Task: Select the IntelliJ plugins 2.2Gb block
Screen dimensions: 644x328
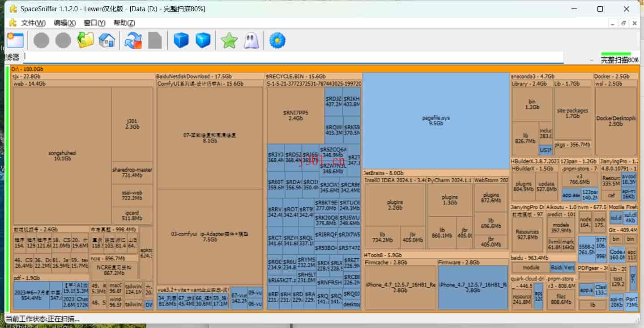Action: click(x=395, y=205)
